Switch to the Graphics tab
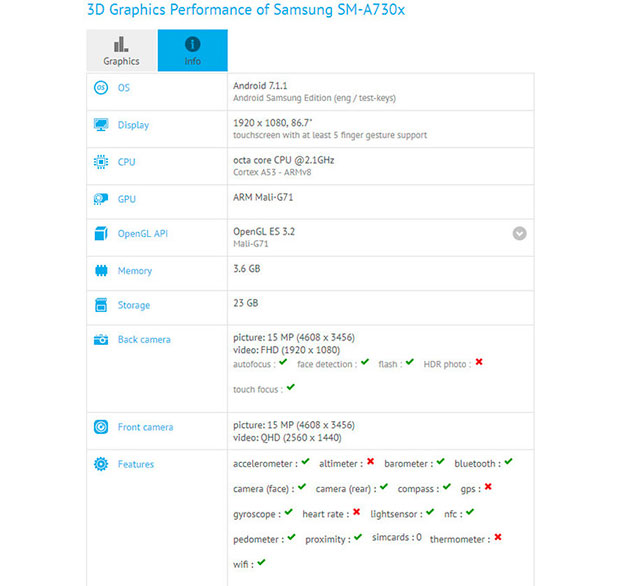The height and width of the screenshot is (586, 620). 122,50
